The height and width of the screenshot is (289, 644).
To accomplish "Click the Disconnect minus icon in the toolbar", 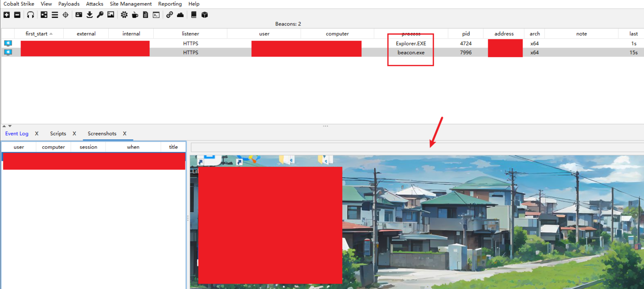I will [x=17, y=15].
